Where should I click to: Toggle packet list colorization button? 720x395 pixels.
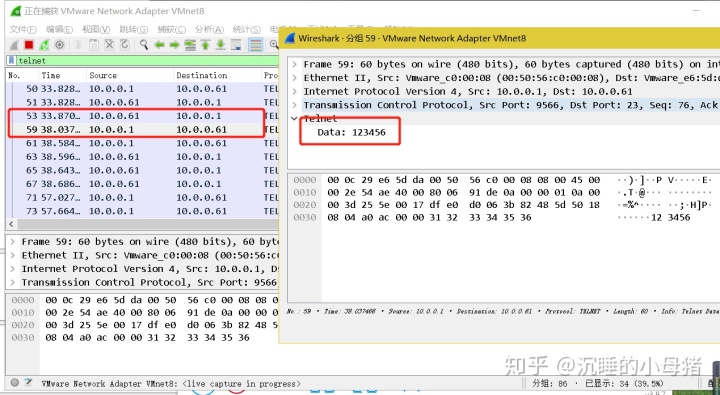click(x=255, y=45)
